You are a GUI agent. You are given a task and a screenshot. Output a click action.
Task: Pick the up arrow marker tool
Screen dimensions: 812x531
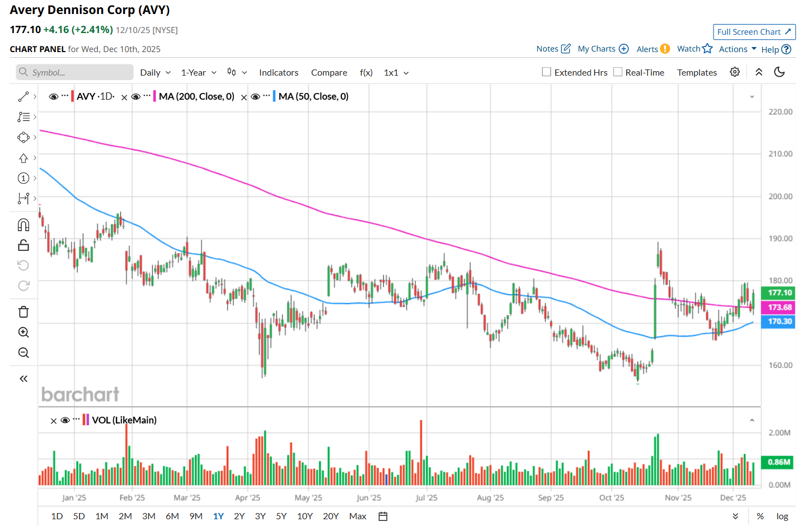coord(24,158)
